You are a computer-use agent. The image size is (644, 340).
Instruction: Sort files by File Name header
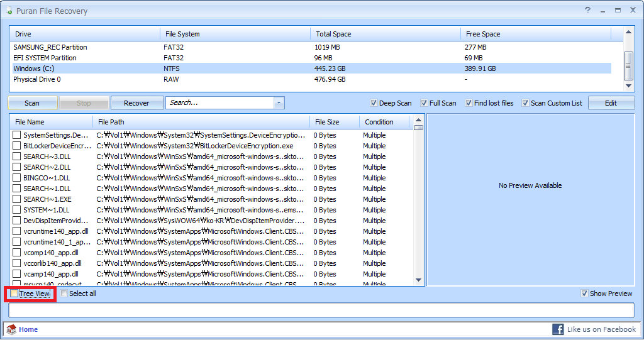tap(52, 122)
